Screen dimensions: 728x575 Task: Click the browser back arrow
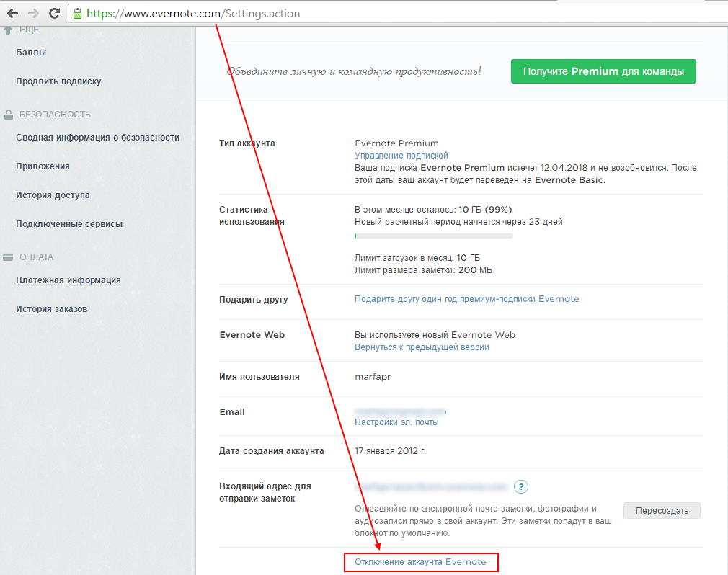click(x=12, y=14)
